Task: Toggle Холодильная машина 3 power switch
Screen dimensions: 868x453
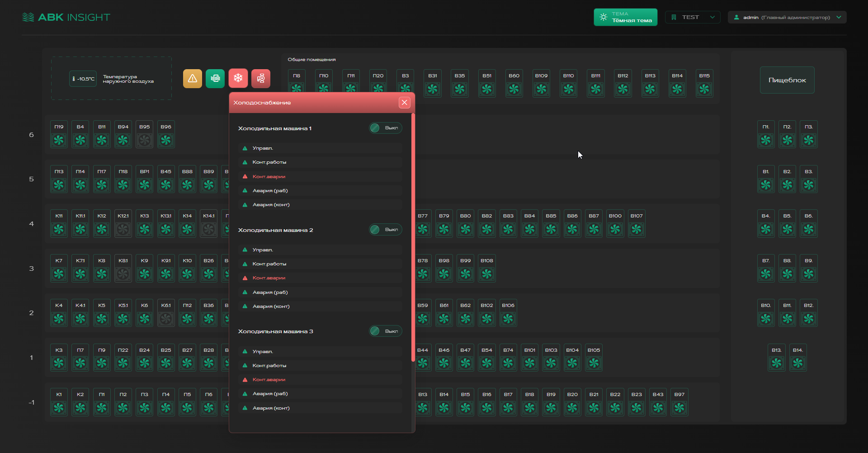Action: [385, 331]
